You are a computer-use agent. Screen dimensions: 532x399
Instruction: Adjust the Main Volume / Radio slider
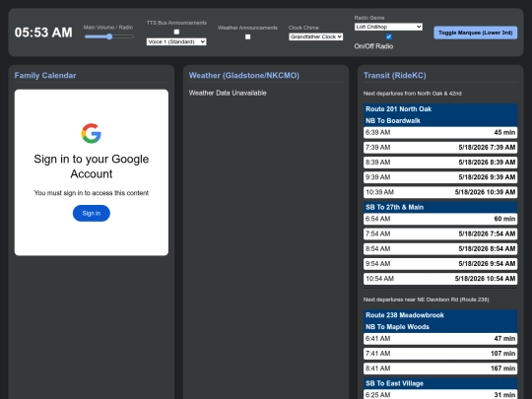109,36
